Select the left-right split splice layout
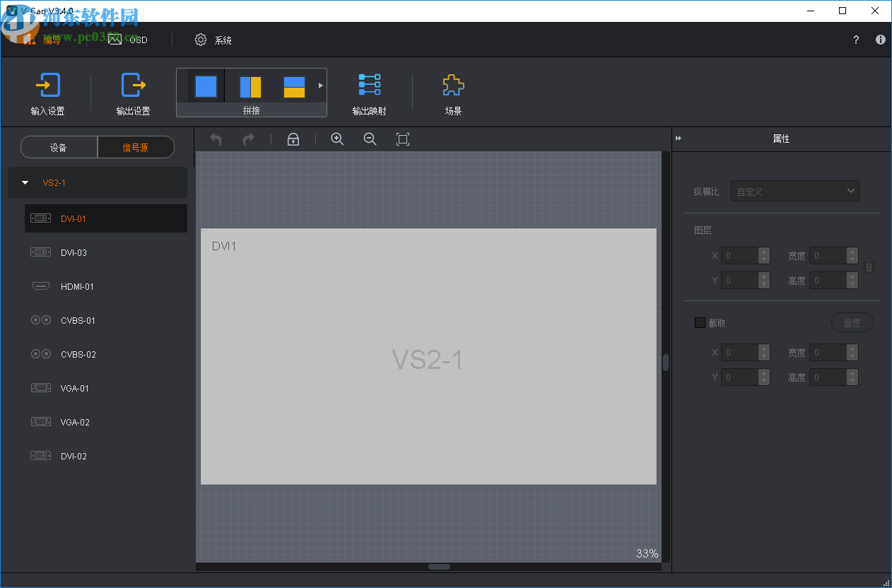 [x=250, y=86]
